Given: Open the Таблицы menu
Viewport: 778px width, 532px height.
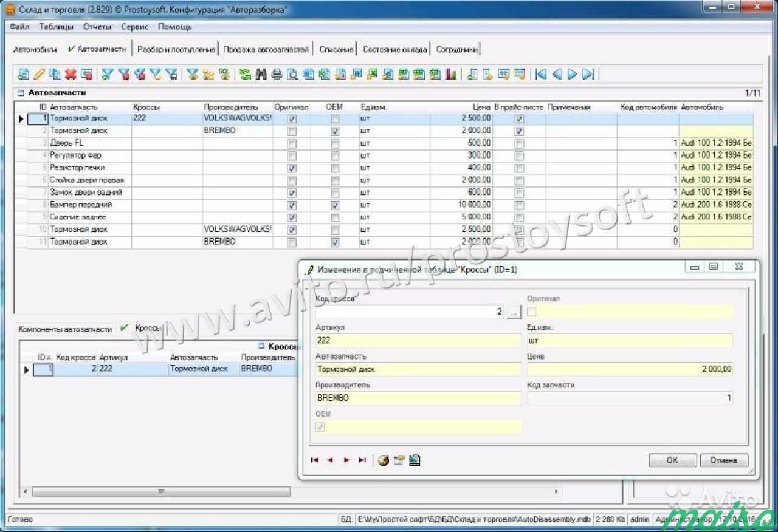Looking at the screenshot, I should [x=56, y=27].
